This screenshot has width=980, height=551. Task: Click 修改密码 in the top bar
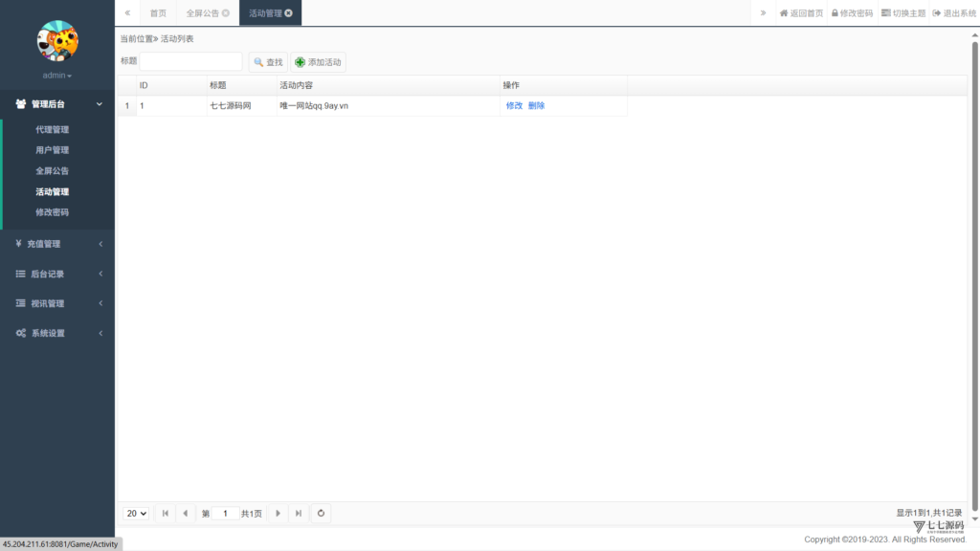click(852, 13)
